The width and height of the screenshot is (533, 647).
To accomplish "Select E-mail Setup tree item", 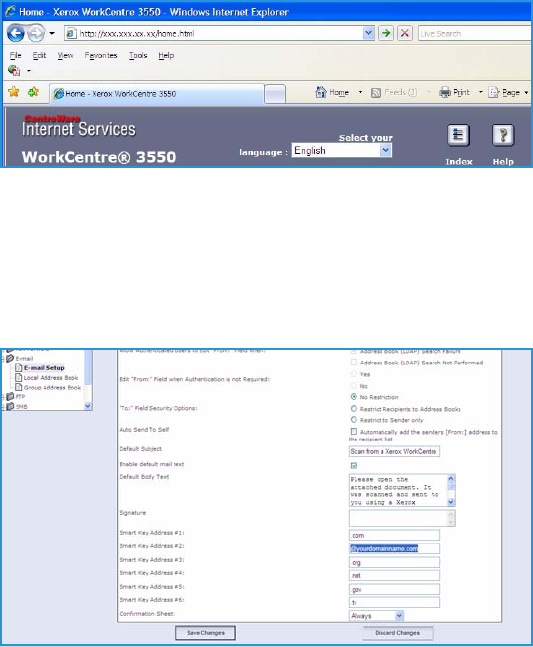I will 44,367.
